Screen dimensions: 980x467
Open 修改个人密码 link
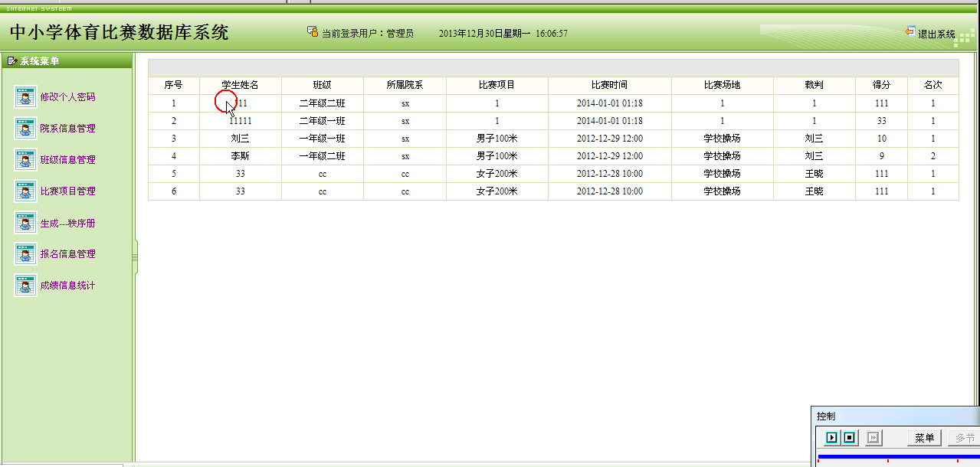pos(68,97)
